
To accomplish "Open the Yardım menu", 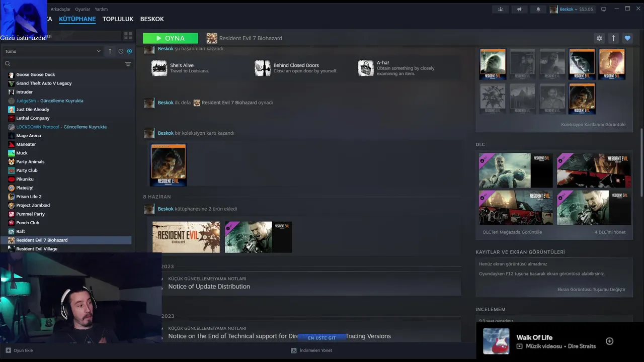I will (101, 9).
